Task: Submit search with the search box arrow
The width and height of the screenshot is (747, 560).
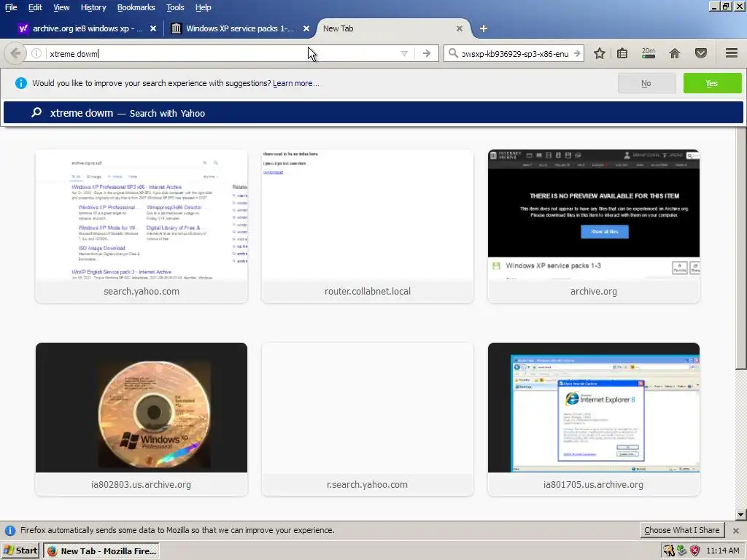Action: click(576, 54)
